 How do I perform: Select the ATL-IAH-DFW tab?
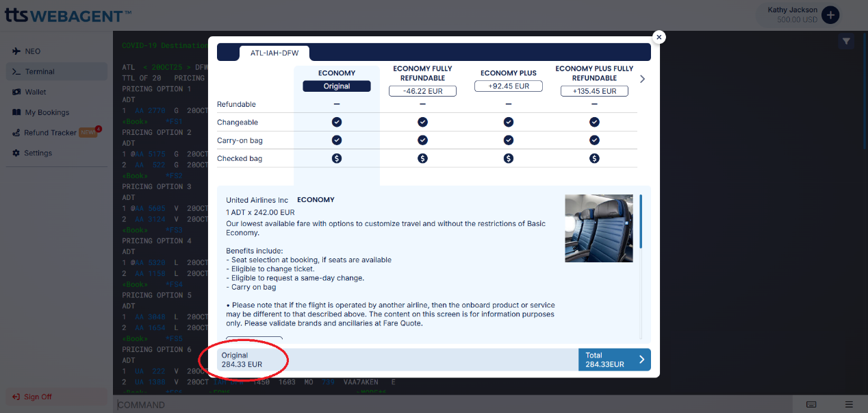coord(275,53)
